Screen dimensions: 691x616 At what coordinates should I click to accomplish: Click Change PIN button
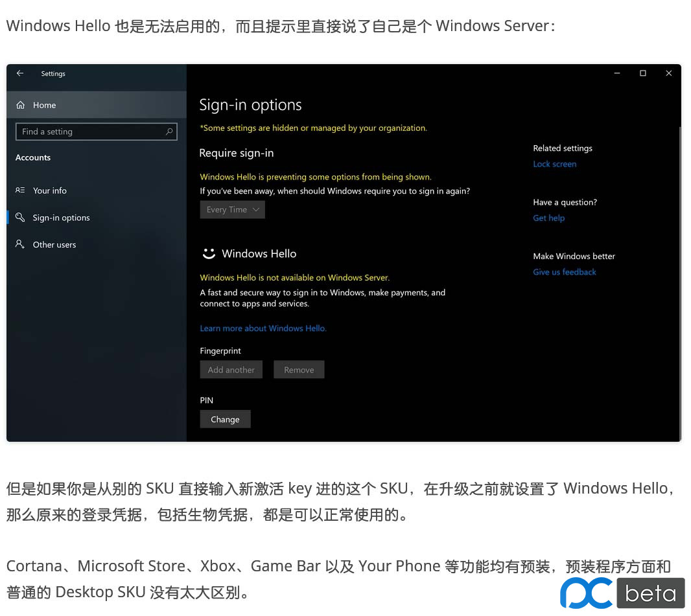click(x=225, y=419)
